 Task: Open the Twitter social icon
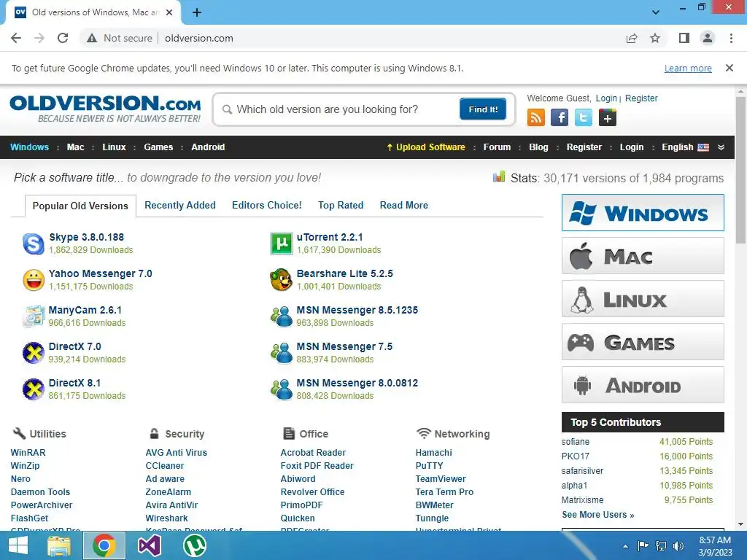583,117
